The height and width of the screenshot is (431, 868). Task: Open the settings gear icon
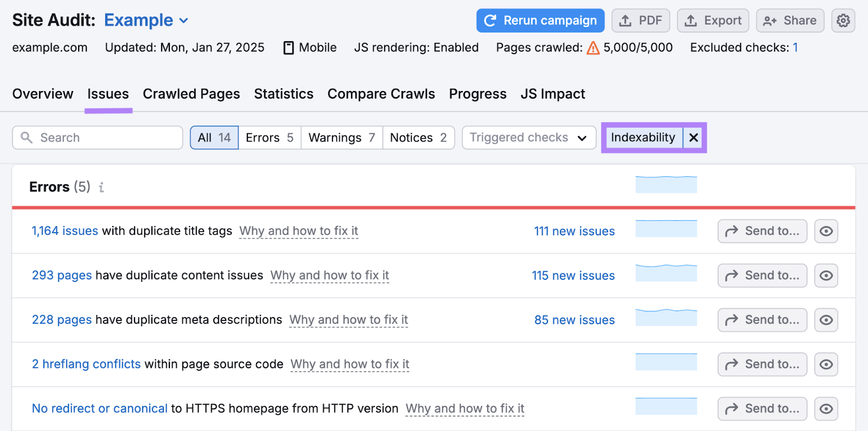tap(843, 21)
